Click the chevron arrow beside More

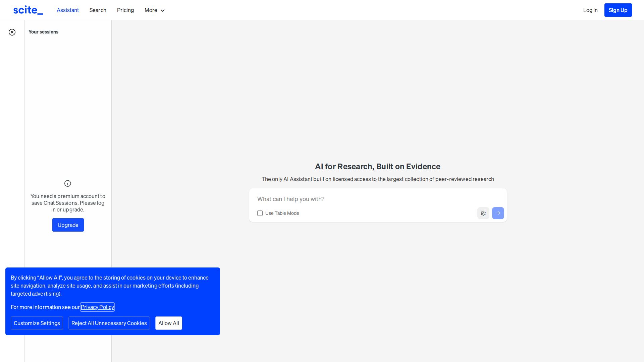163,10
